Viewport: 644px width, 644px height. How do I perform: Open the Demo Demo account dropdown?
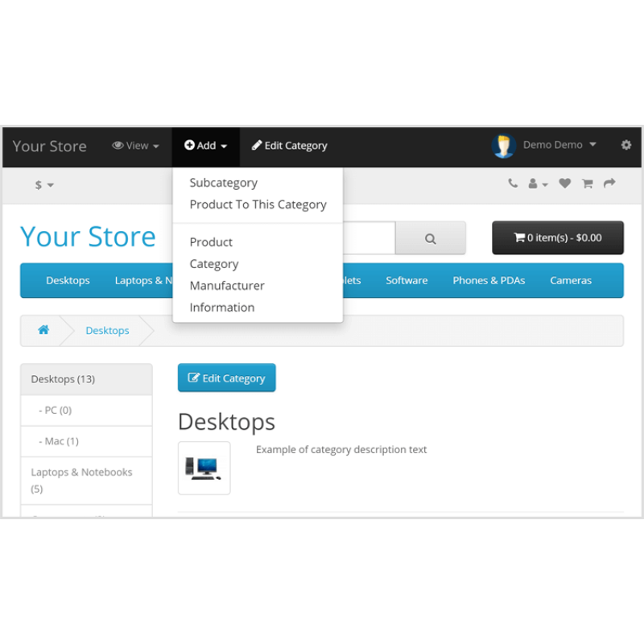(557, 145)
